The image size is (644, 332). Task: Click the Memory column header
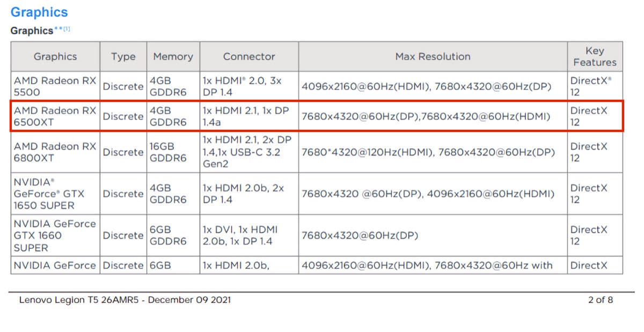[x=173, y=56]
